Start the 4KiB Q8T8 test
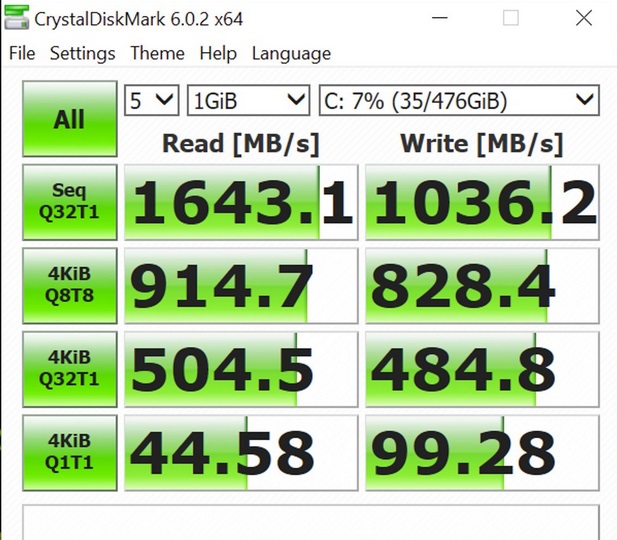Viewport: 617px width, 540px height. (70, 285)
